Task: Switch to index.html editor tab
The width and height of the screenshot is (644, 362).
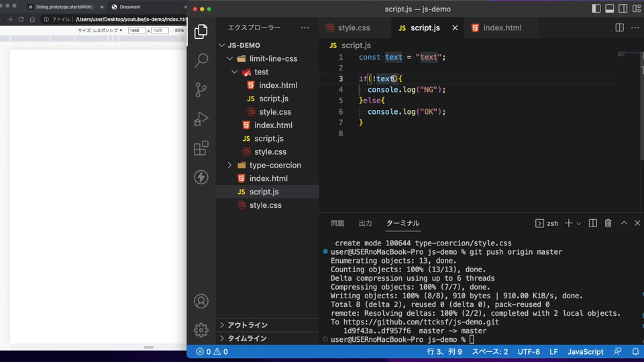Action: pyautogui.click(x=502, y=28)
